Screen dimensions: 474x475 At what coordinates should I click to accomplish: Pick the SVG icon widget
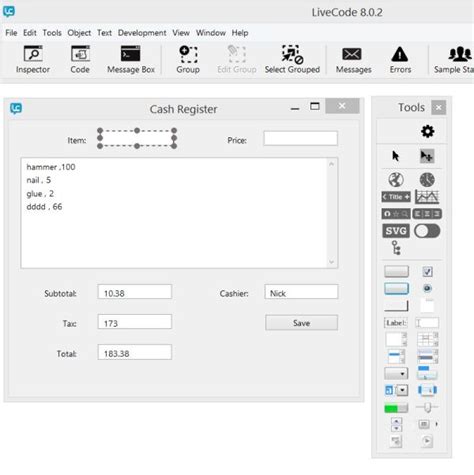[x=396, y=231]
